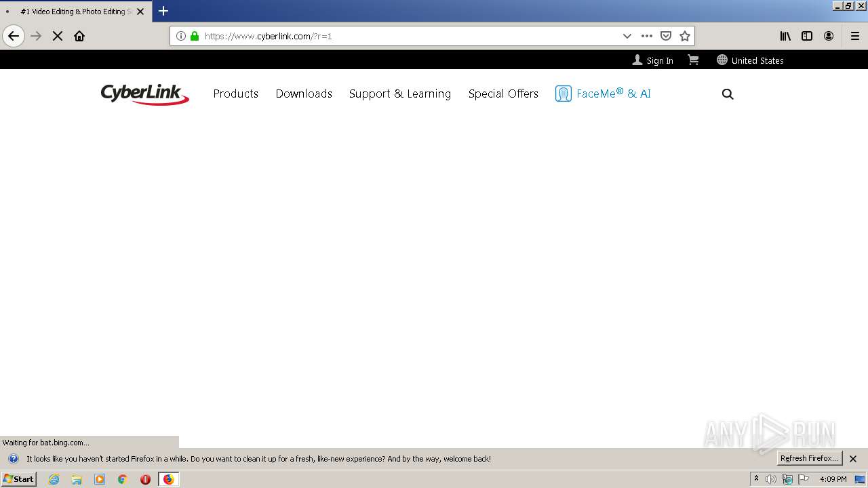This screenshot has width=868, height=488.
Task: Click the CyberLink logo
Action: [x=144, y=94]
